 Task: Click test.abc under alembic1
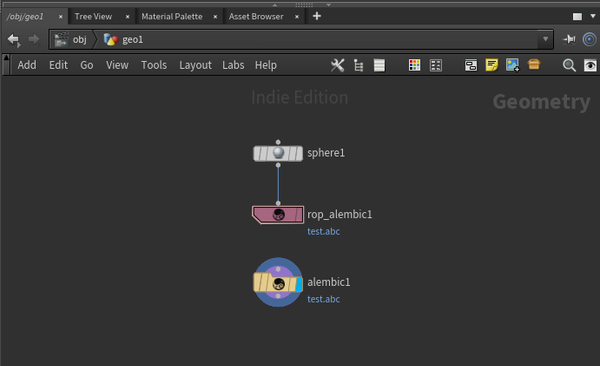[x=323, y=299]
